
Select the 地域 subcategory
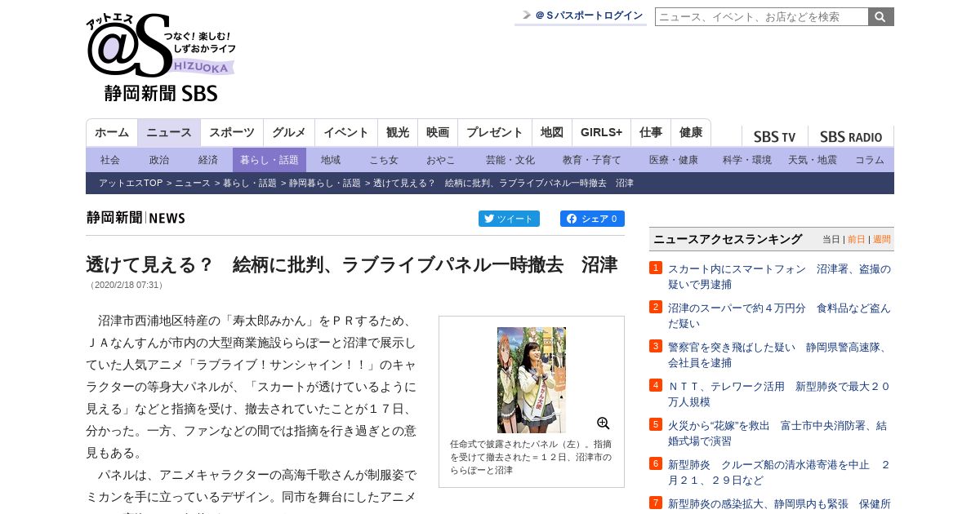tap(331, 160)
